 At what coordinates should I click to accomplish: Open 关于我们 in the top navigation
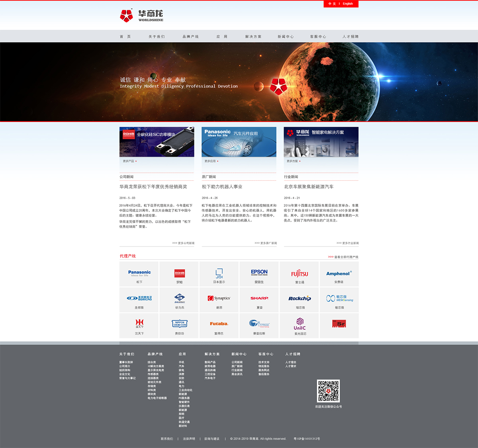tap(157, 37)
